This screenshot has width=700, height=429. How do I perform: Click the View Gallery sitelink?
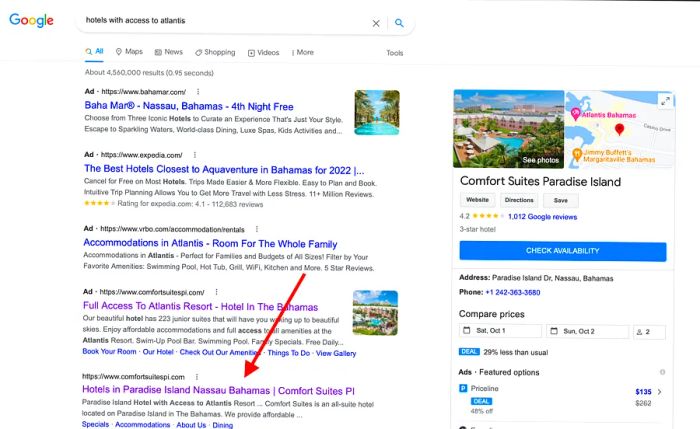tap(336, 353)
